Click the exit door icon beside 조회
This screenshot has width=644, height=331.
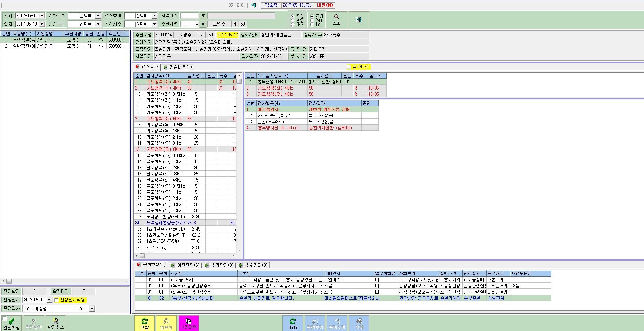pyautogui.click(x=359, y=19)
